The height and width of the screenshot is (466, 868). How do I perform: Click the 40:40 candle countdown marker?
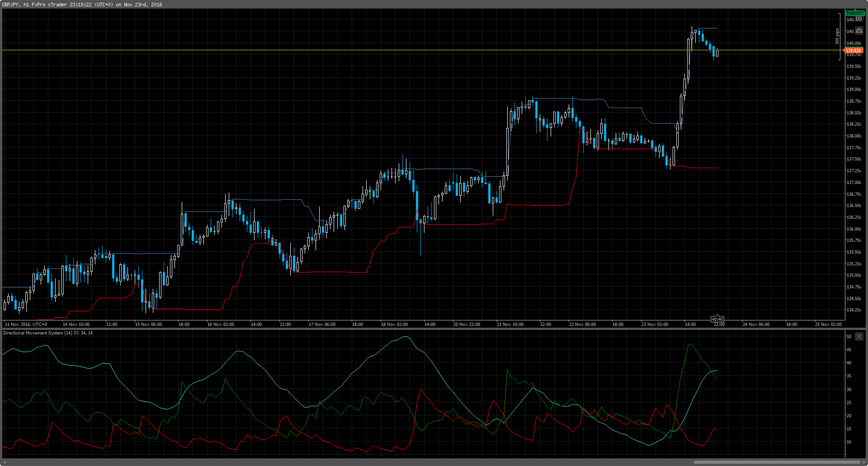point(717,319)
